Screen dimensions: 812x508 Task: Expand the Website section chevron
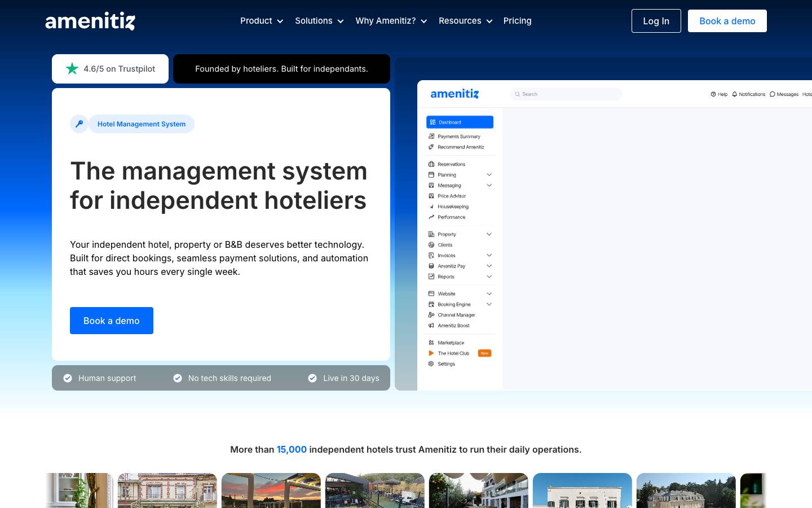(x=489, y=294)
